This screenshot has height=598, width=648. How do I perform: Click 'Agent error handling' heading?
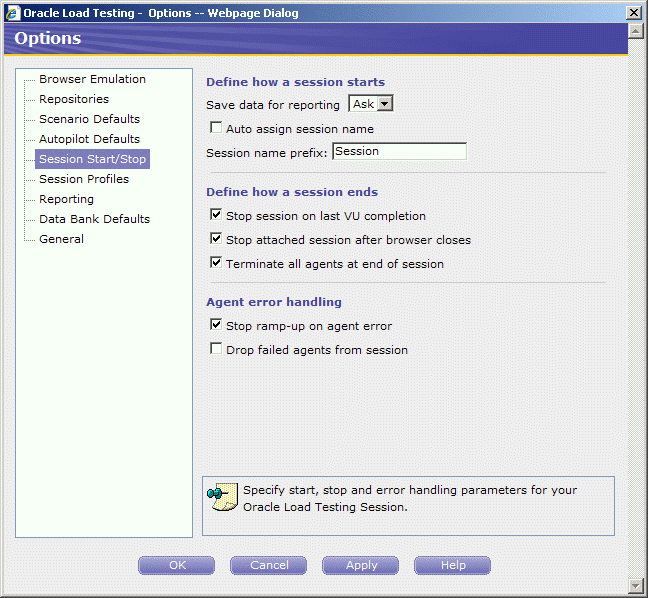coord(274,302)
